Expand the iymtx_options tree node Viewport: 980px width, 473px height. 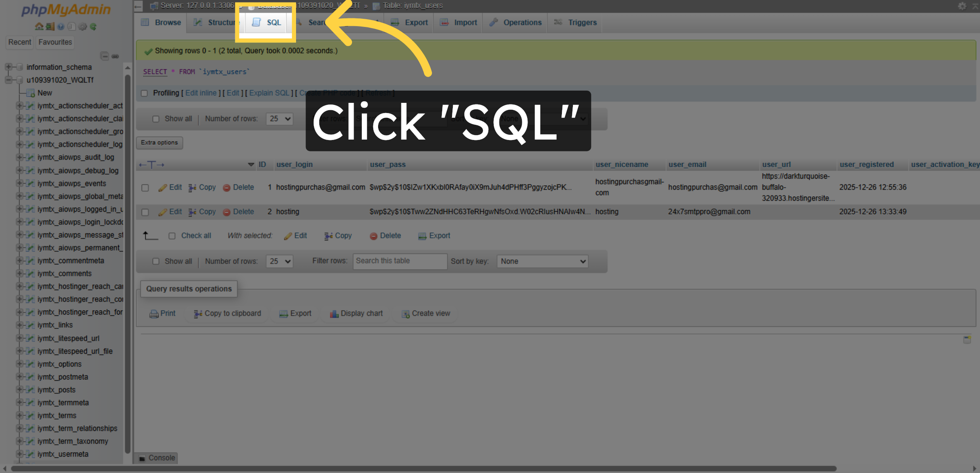point(19,364)
